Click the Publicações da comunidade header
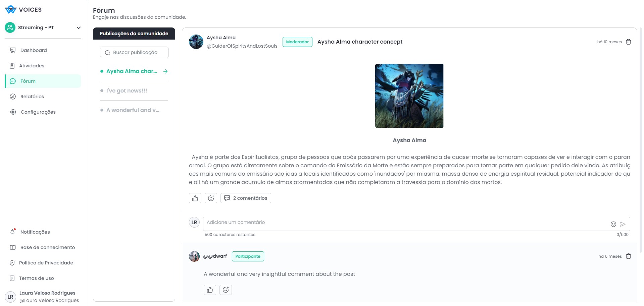644x306 pixels. [x=134, y=34]
